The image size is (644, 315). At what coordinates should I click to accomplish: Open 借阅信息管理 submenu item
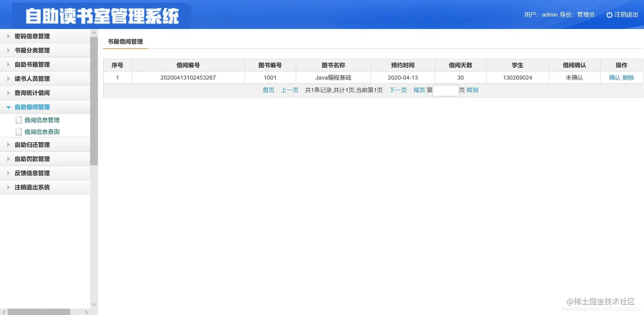tap(42, 120)
